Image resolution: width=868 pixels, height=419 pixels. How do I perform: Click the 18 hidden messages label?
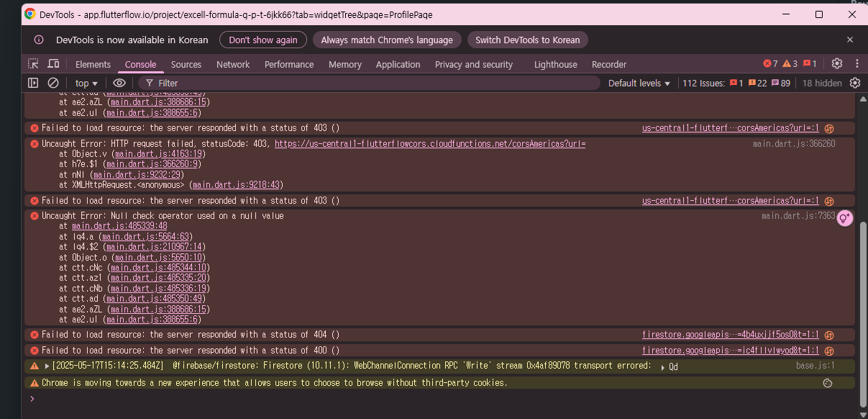822,83
